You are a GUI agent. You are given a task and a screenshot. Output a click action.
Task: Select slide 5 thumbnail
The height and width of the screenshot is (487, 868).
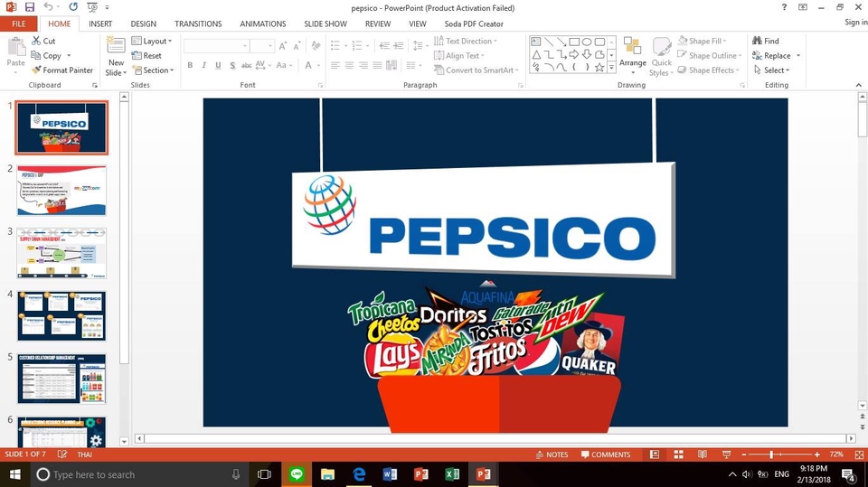pyautogui.click(x=61, y=379)
